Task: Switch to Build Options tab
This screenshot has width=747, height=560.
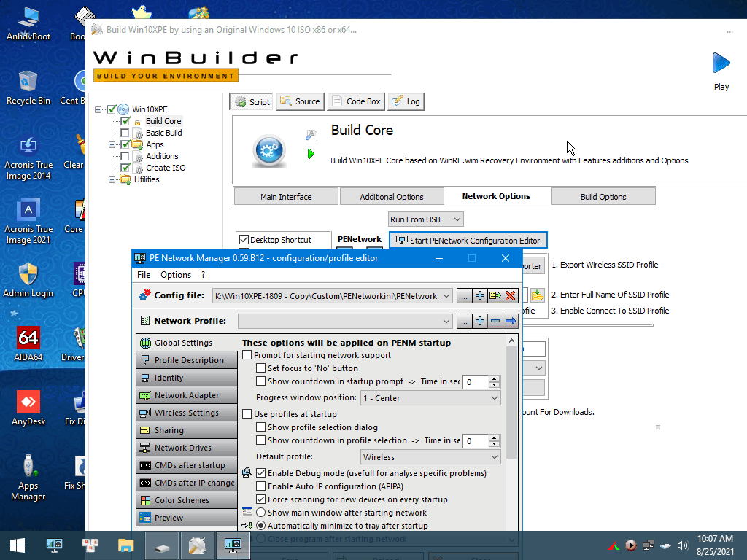Action: (603, 197)
